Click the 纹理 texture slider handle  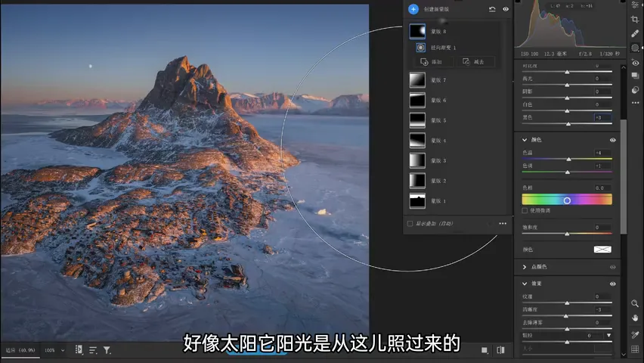tap(567, 303)
